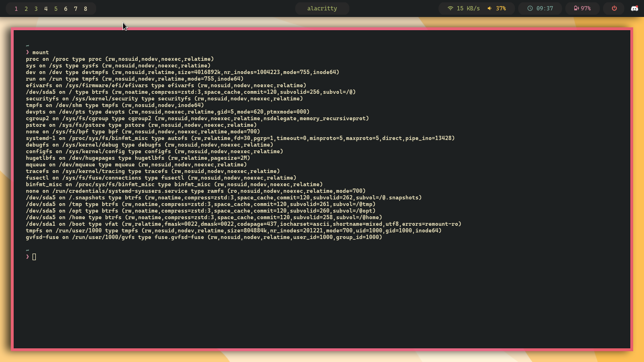Click the pstore mount line
Image resolution: width=644 pixels, height=362 pixels.
141,125
